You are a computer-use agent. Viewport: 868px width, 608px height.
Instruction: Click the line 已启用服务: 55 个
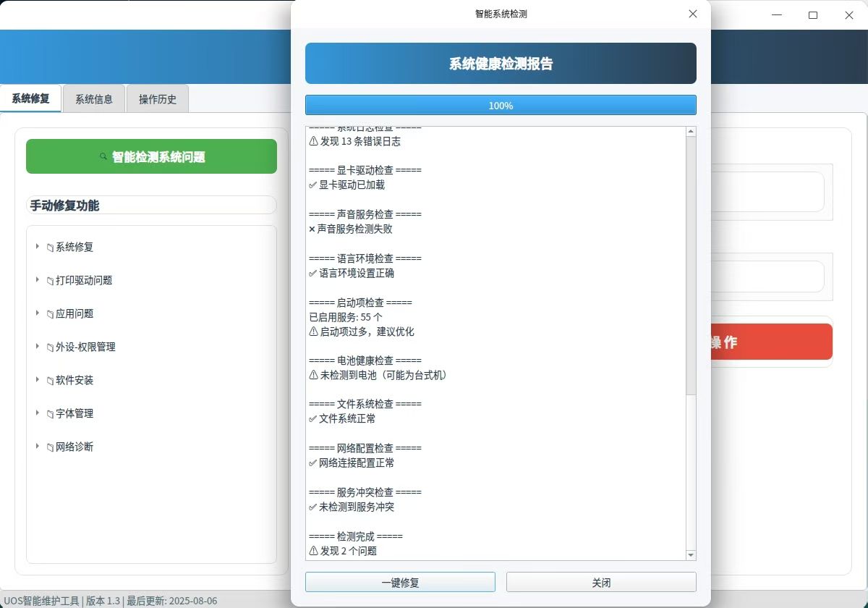tap(345, 316)
